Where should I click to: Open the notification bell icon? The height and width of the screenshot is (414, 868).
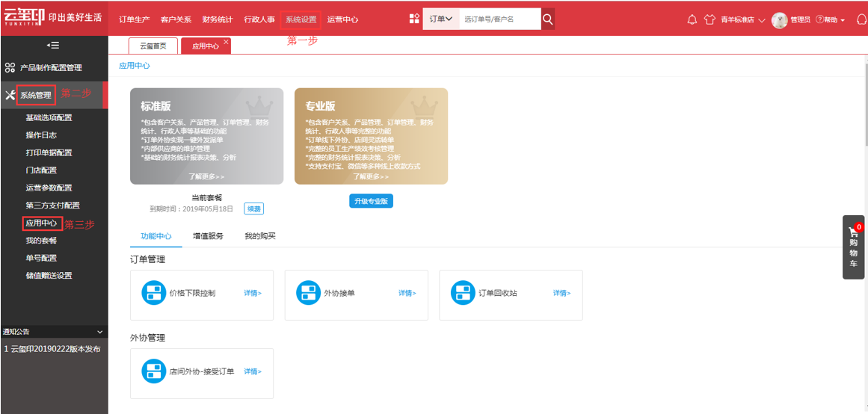(x=692, y=20)
